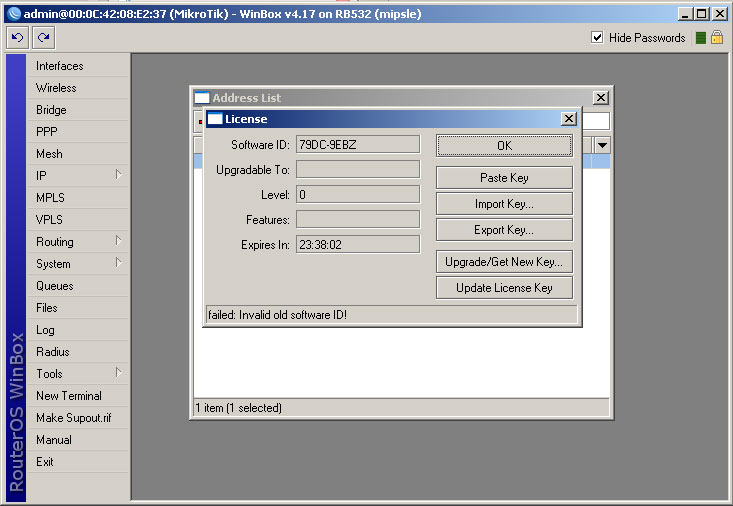Expand the Routing submenu arrow
The width and height of the screenshot is (733, 506).
click(118, 241)
